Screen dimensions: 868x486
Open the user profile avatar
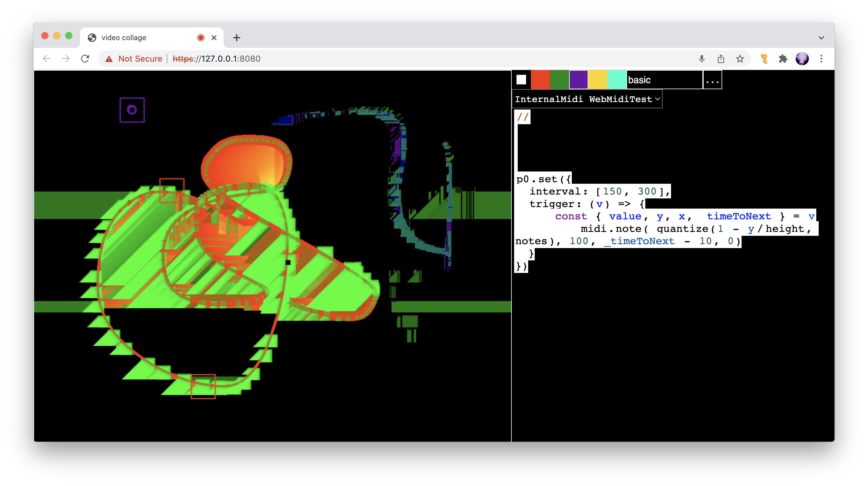(802, 59)
